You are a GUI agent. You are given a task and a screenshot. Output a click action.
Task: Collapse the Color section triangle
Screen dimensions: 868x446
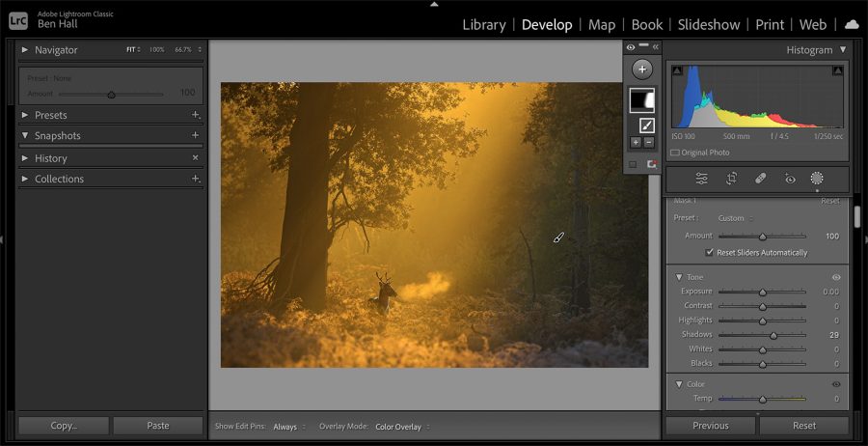click(x=678, y=384)
